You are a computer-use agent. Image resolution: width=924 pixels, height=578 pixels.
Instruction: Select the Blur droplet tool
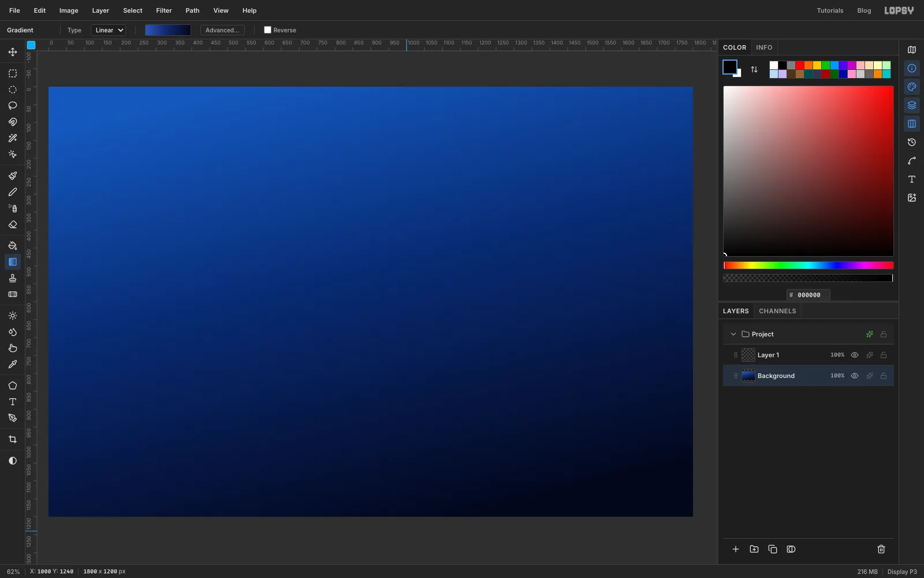13,332
